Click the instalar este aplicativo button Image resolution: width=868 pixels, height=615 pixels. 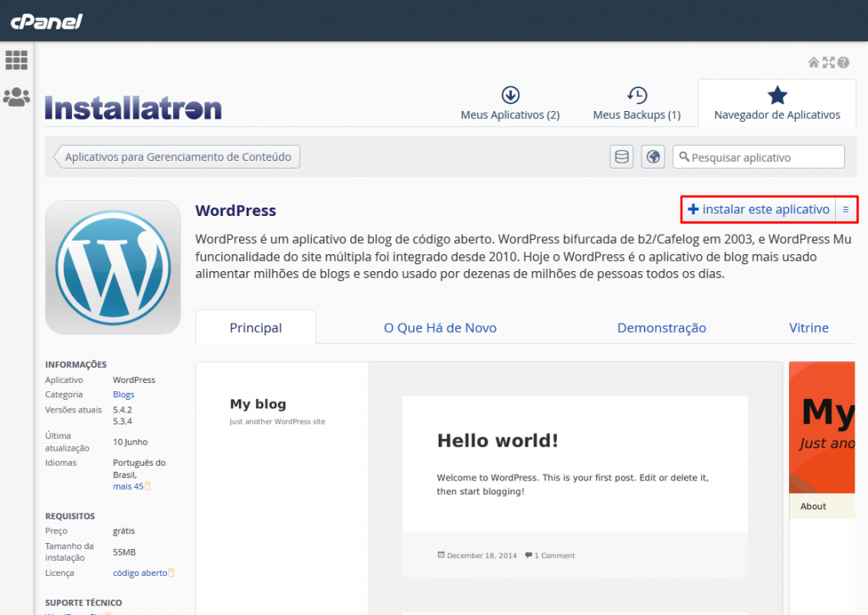point(758,209)
